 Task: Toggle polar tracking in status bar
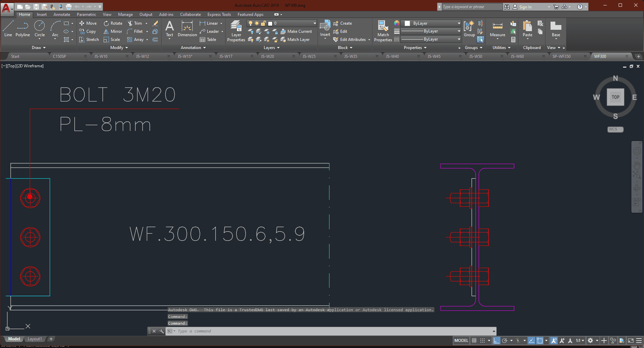(x=505, y=341)
